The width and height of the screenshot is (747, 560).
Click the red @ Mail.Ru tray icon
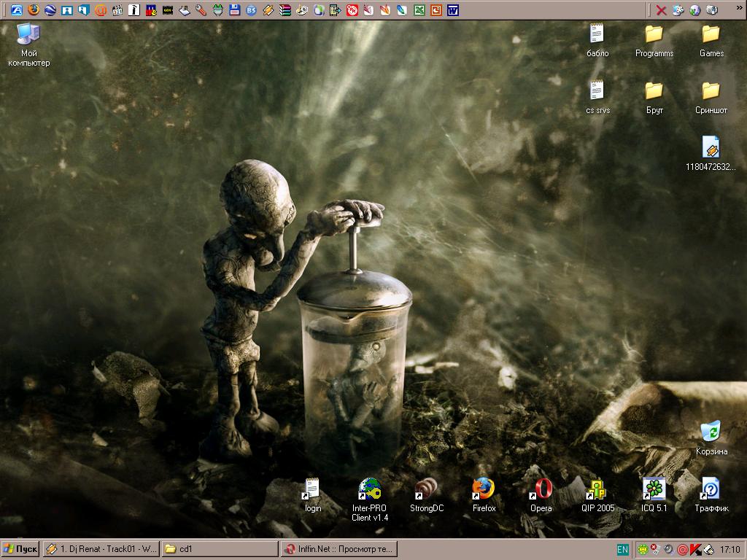[x=683, y=550]
